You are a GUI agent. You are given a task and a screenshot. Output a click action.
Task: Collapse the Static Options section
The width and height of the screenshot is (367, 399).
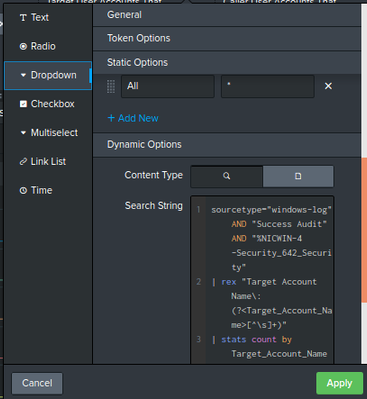click(x=227, y=63)
